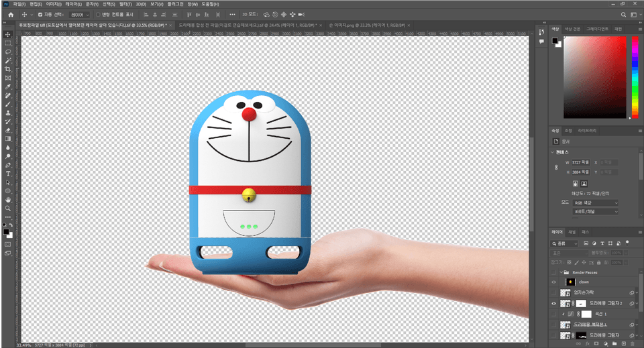Image resolution: width=644 pixels, height=348 pixels.
Task: Open the 필터(T) menu
Action: [x=125, y=4]
